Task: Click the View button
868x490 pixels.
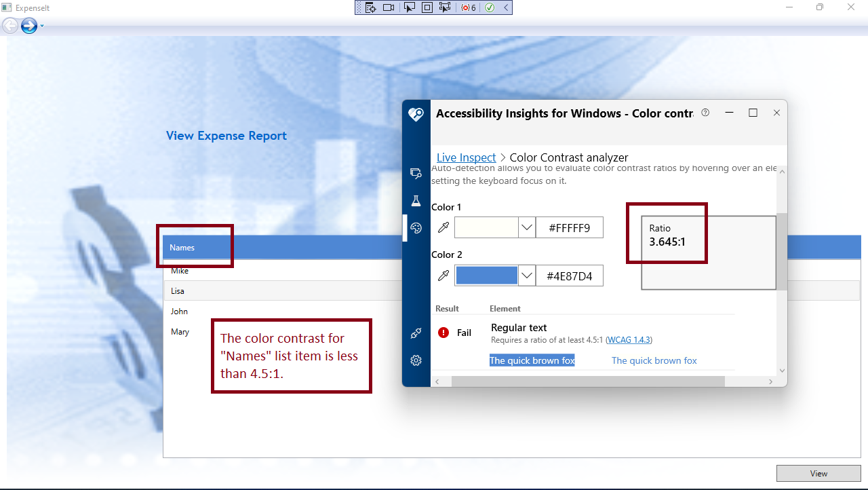Action: (818, 473)
